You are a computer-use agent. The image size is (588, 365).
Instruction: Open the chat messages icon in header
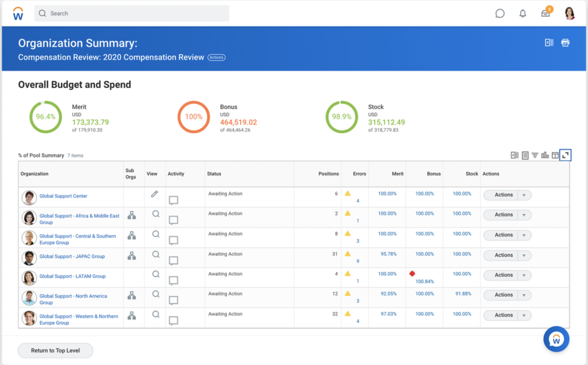pyautogui.click(x=500, y=13)
